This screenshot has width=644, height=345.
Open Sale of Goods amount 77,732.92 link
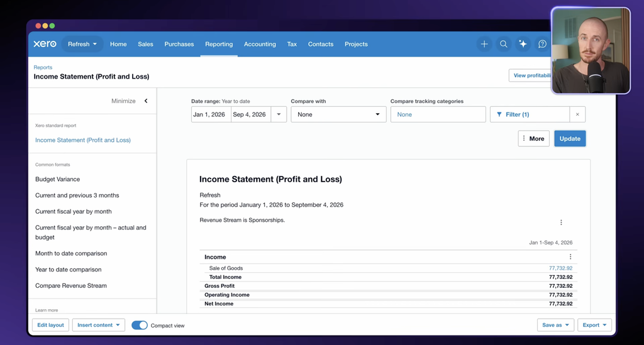coord(560,268)
